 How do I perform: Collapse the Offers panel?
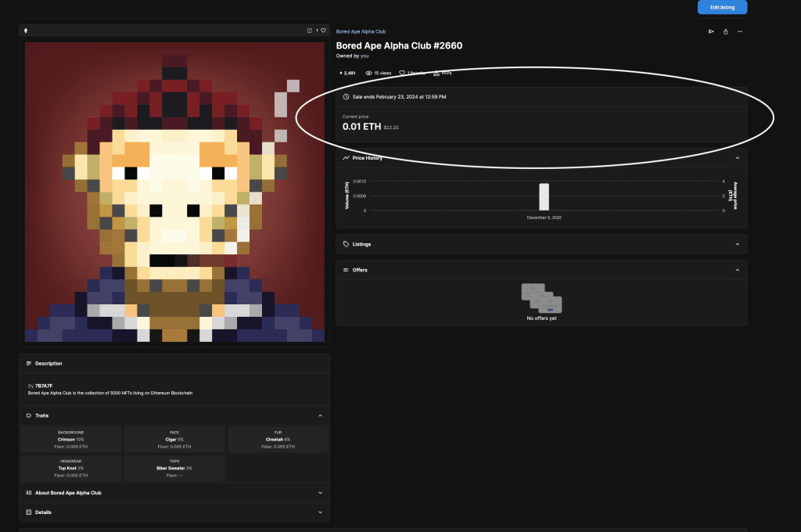737,270
